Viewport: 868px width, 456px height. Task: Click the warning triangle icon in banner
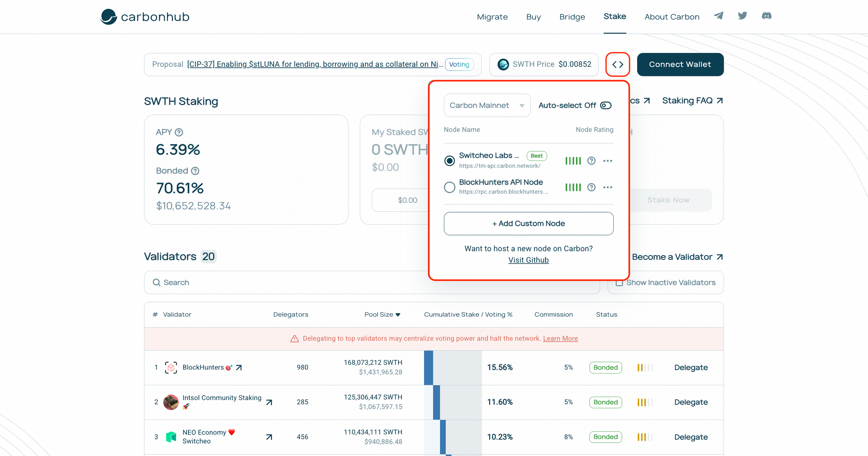[294, 339]
